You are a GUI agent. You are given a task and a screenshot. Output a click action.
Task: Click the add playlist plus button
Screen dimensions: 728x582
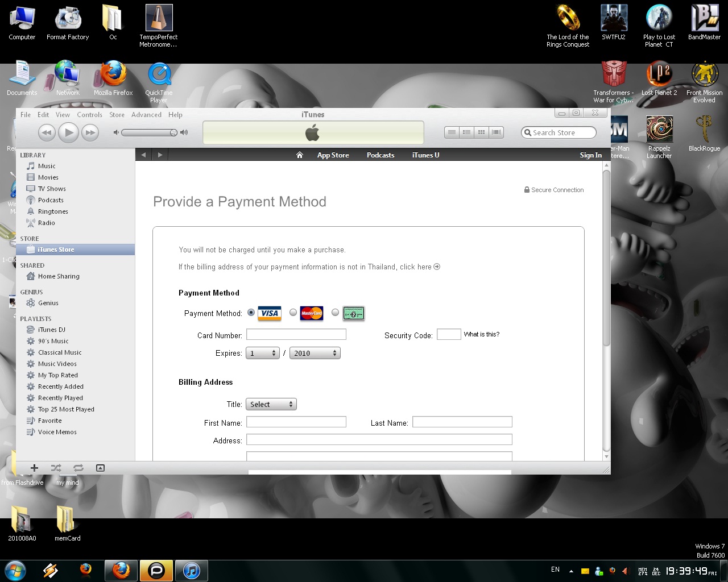(x=34, y=468)
